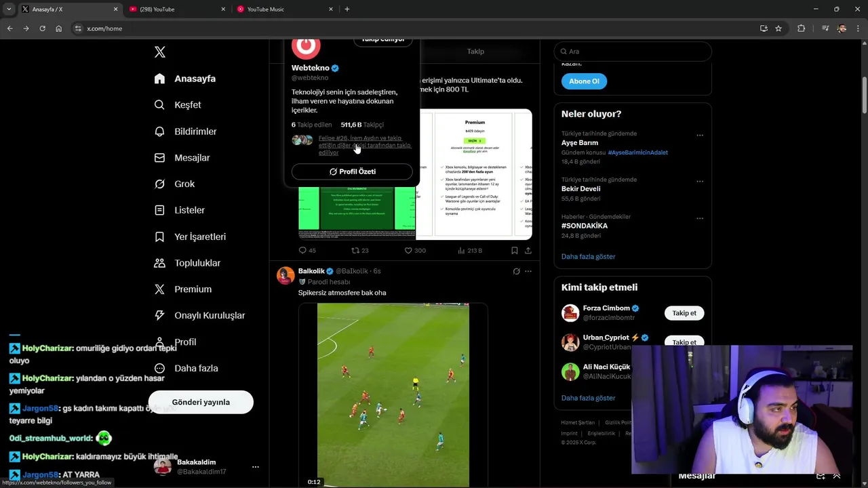
Task: Bookmark this page with star icon
Action: tap(778, 28)
